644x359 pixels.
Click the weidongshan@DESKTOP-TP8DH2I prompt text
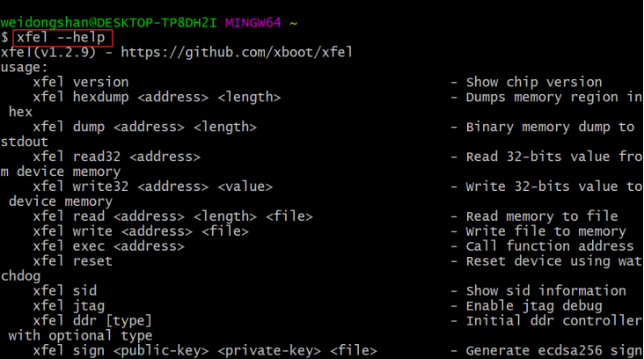click(109, 22)
